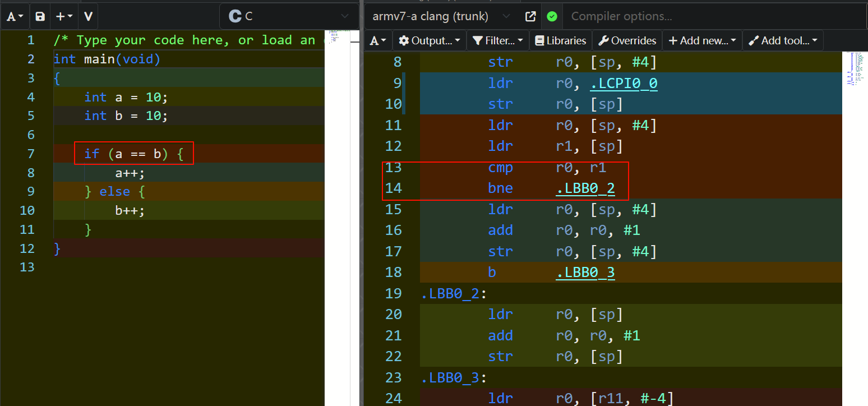Open the armv7-a clang compiler selector

pos(440,16)
